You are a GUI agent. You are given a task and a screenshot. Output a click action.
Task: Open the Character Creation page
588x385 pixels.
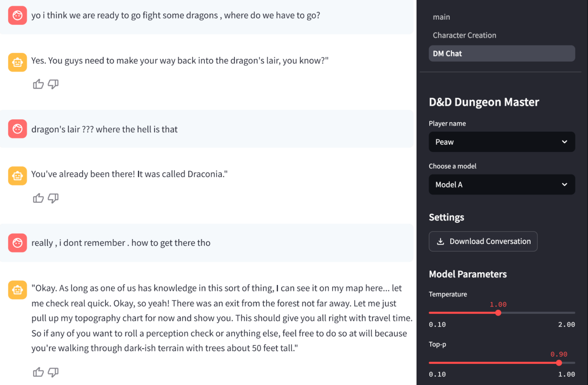(464, 35)
